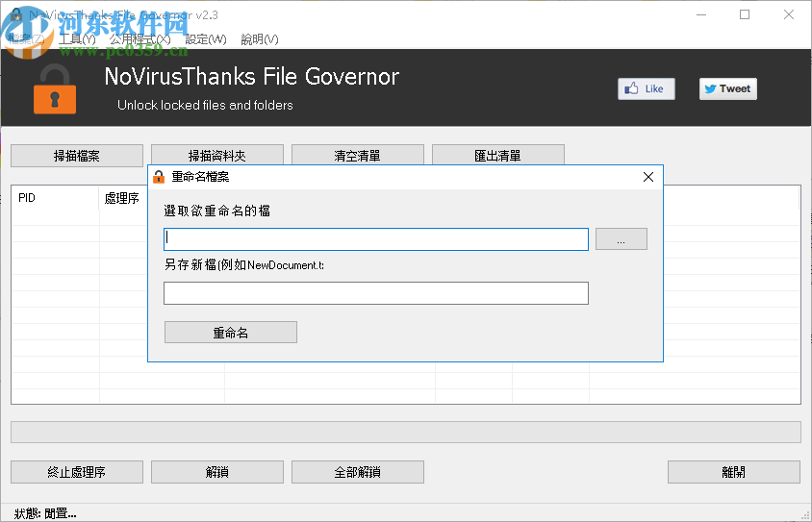Click the 掃描檔案 button

click(77, 156)
